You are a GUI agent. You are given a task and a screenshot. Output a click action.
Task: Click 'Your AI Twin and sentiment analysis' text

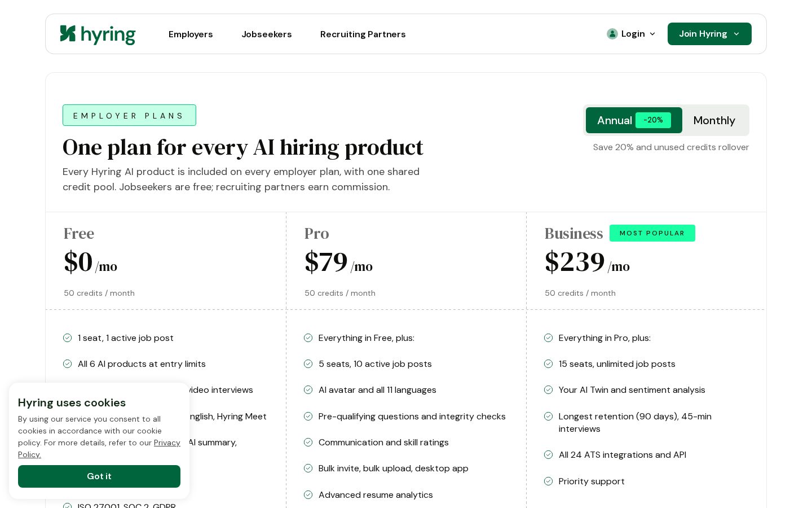[x=632, y=390]
